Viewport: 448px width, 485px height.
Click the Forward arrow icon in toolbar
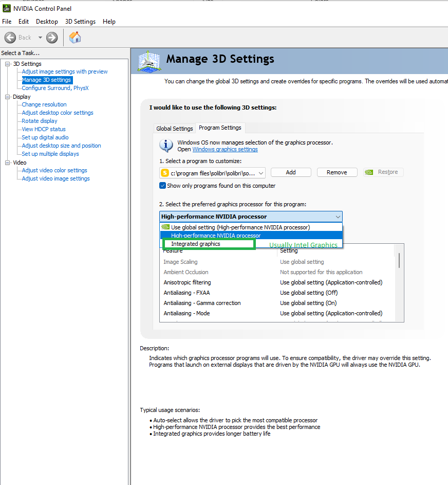[x=52, y=38]
